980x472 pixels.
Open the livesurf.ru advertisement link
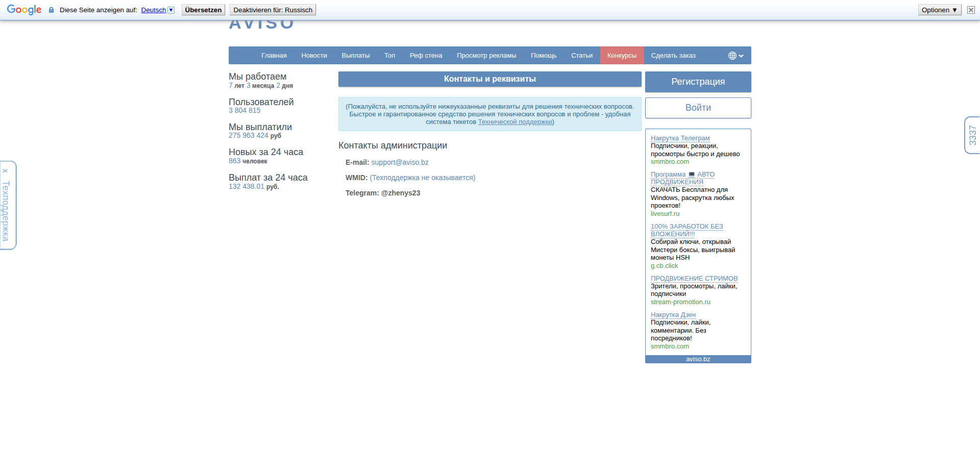coord(665,213)
